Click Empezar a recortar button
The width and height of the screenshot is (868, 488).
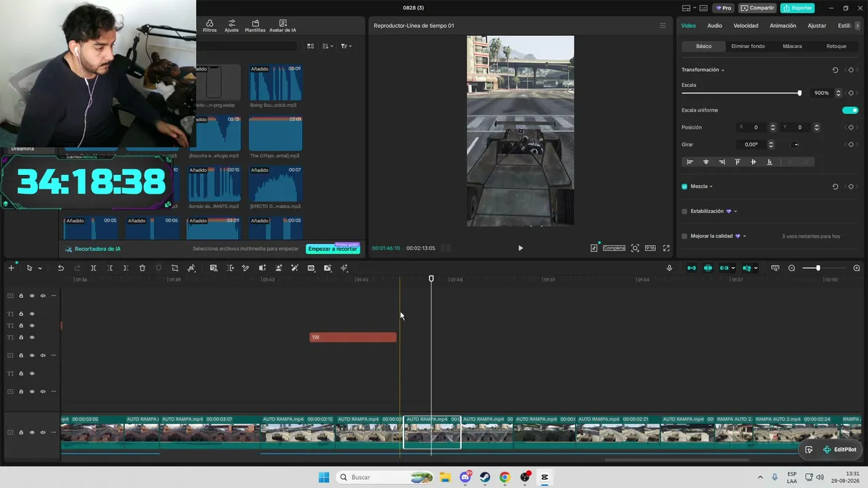332,249
